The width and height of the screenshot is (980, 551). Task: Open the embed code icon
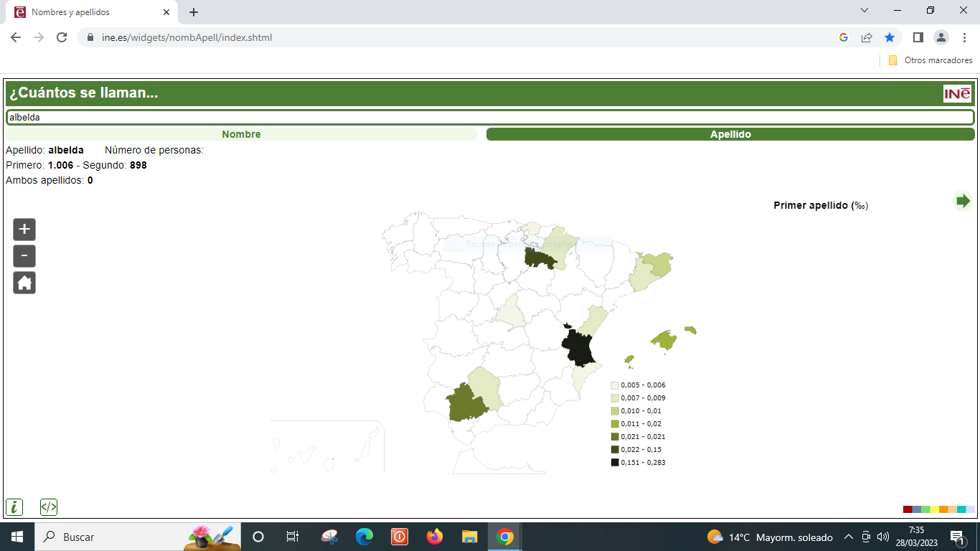tap(49, 507)
